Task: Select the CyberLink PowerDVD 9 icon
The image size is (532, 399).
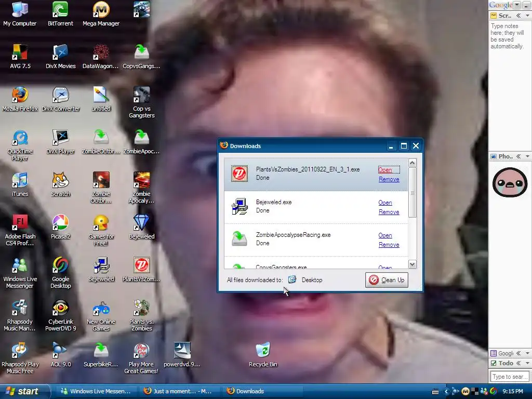Action: tap(61, 315)
